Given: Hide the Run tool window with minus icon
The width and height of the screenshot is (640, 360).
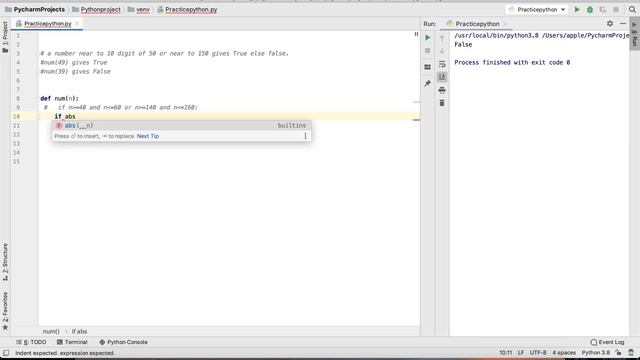Looking at the screenshot, I should click(623, 24).
